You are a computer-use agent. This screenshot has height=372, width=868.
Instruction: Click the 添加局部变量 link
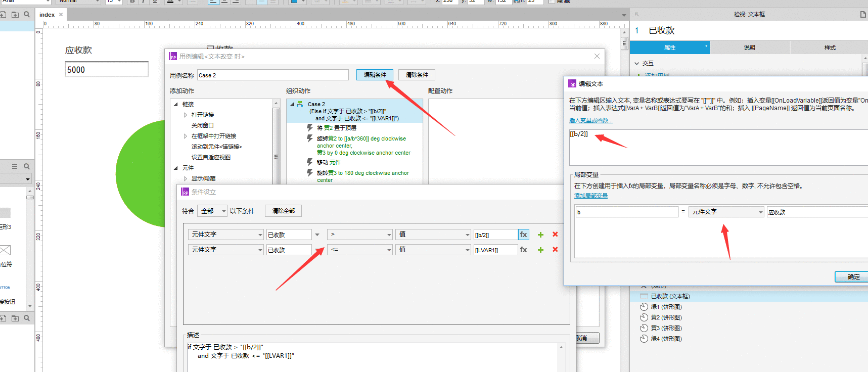591,196
